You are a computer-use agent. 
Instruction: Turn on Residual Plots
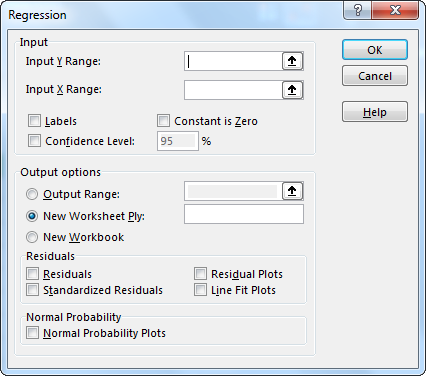tap(200, 274)
